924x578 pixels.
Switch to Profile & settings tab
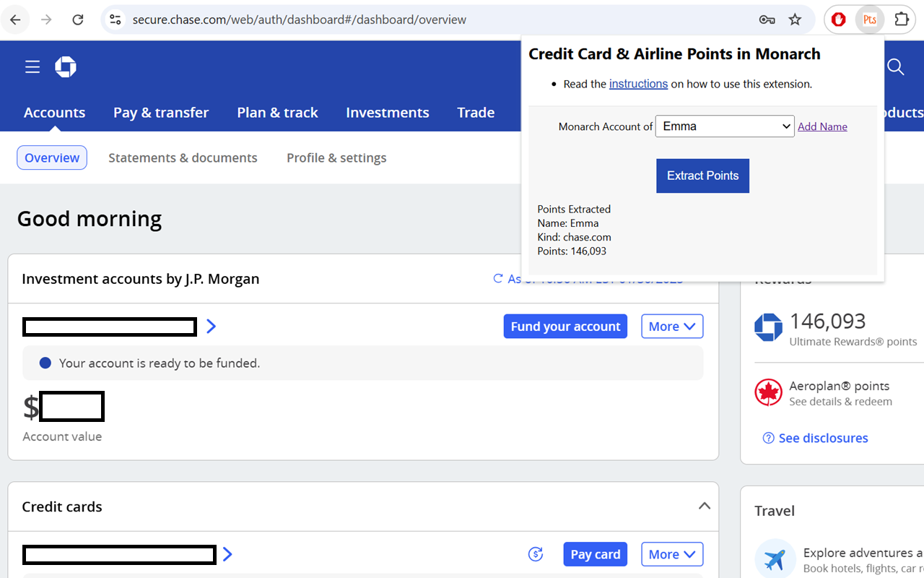(336, 158)
